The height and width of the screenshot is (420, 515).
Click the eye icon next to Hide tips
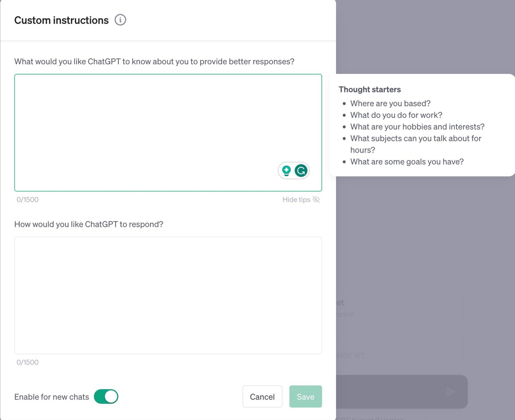(x=316, y=199)
